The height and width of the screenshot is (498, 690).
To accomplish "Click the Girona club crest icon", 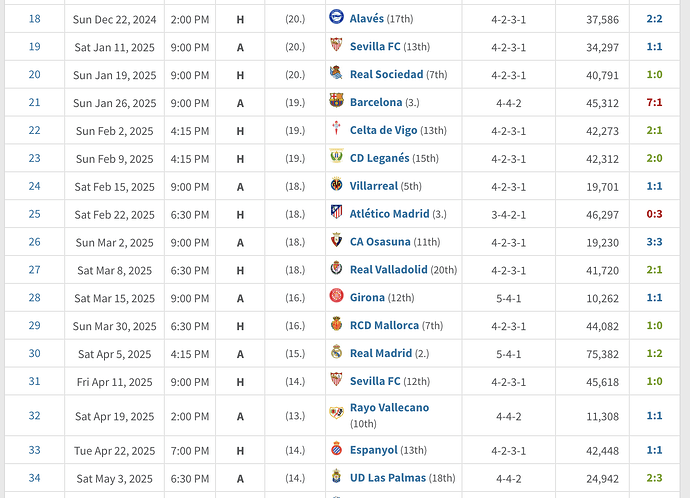I will [x=336, y=296].
